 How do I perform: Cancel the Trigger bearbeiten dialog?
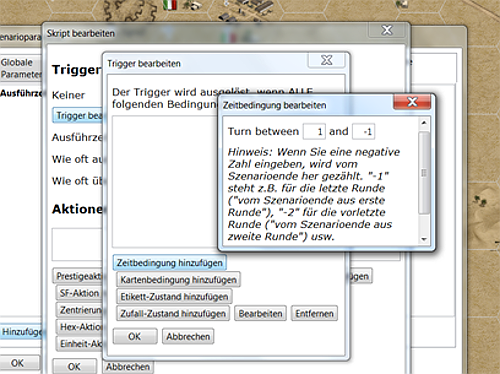[x=188, y=336]
